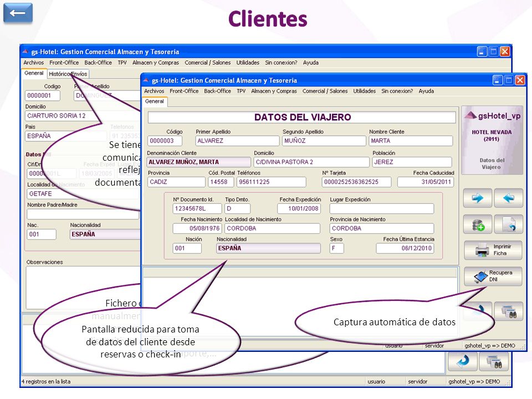The height and width of the screenshot is (399, 532).
Task: Minimize the front Datos del Viajero window
Action: (x=498, y=80)
